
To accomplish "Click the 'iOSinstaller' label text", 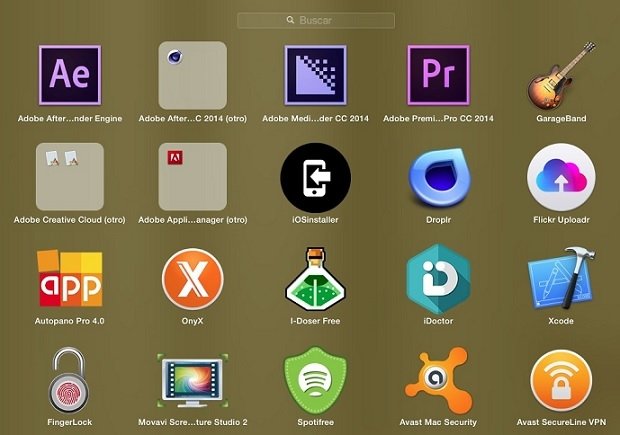I will [315, 219].
